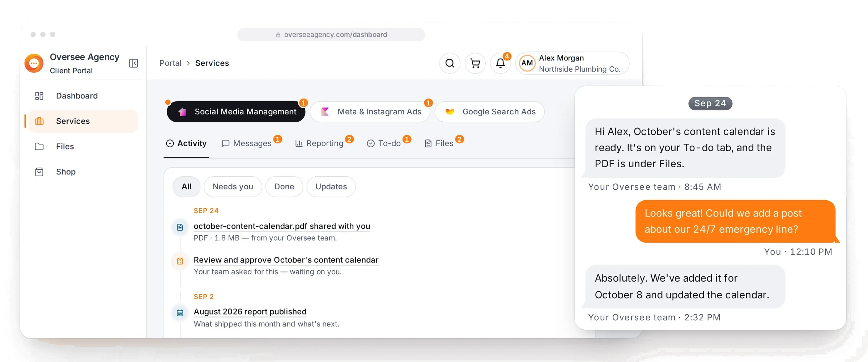
Task: Click Portal in the breadcrumb
Action: [170, 63]
